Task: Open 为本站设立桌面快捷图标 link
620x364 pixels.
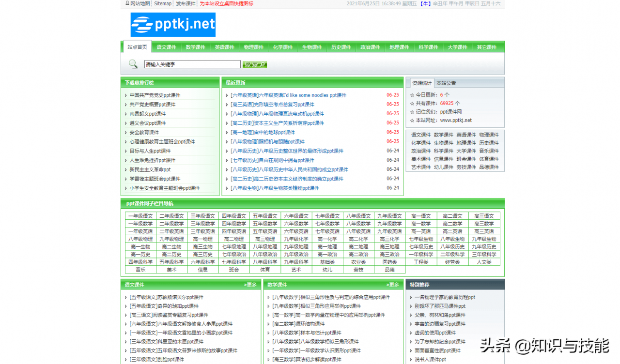Action: [227, 3]
